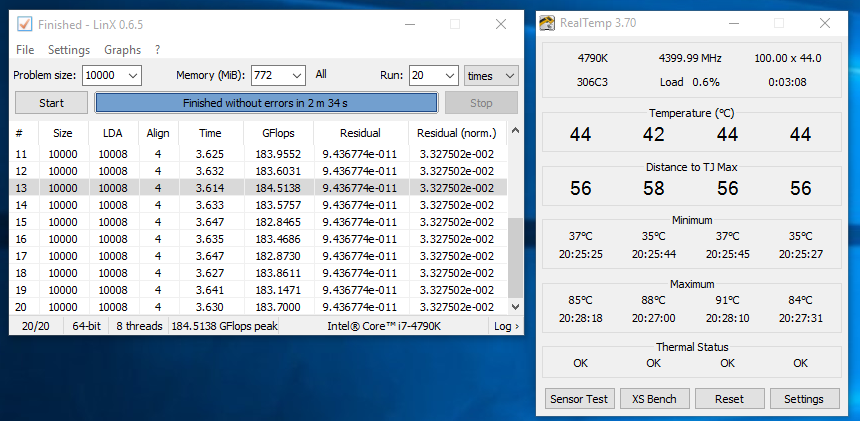This screenshot has height=421, width=860.
Task: Select result row 19 with 183.1471 GFlops
Action: tap(258, 290)
